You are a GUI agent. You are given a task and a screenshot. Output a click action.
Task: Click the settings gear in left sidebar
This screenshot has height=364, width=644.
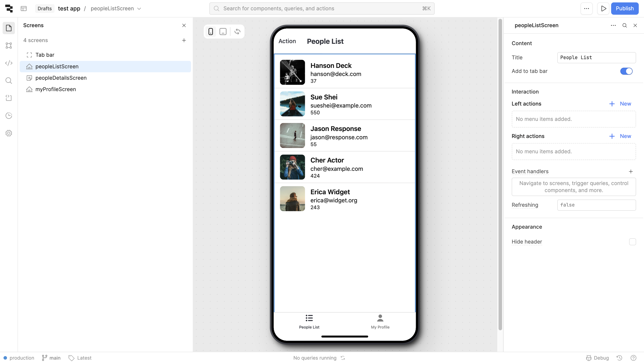point(9,133)
